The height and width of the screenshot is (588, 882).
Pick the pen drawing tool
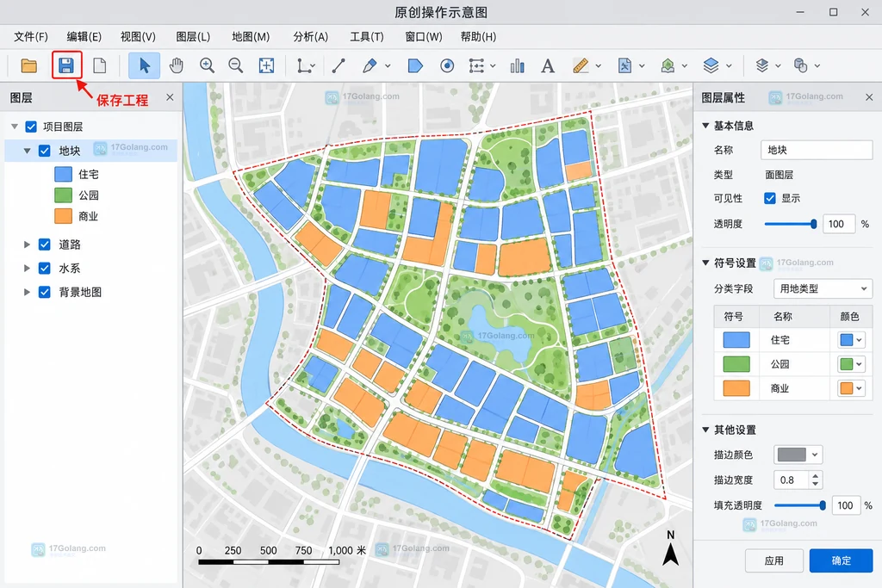pos(370,65)
